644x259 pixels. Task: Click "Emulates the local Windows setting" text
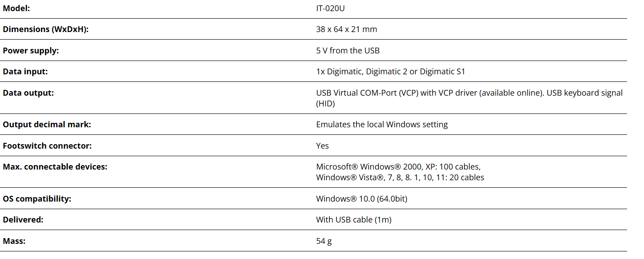pos(381,125)
